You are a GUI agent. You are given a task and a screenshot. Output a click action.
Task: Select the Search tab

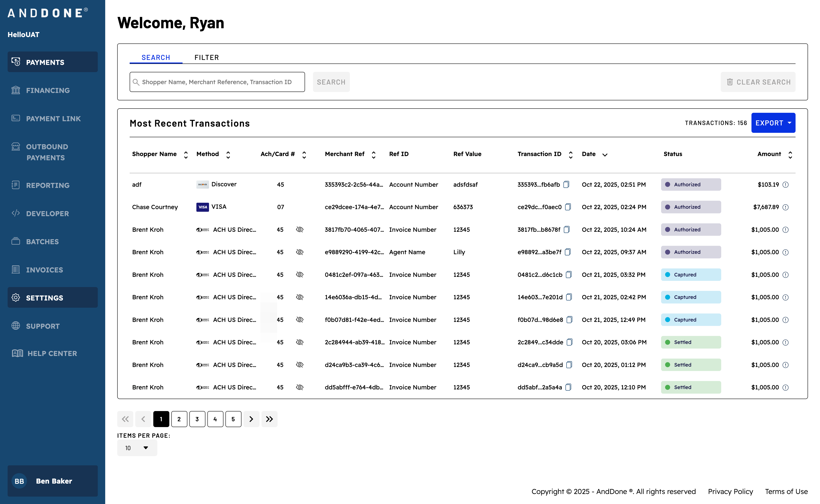156,57
